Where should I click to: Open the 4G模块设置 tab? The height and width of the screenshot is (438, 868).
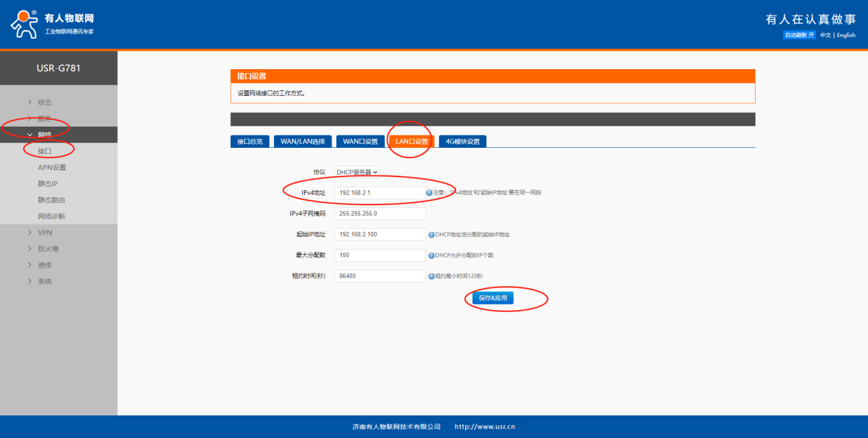(x=462, y=142)
